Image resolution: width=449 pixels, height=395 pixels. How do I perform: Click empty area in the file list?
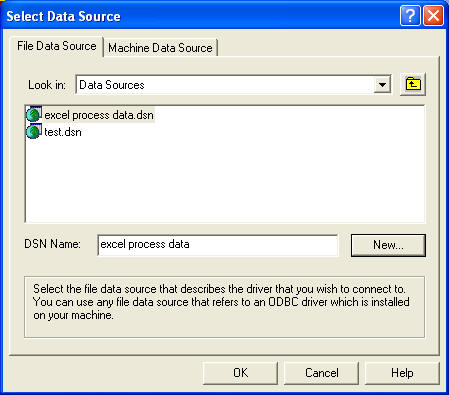click(x=225, y=180)
